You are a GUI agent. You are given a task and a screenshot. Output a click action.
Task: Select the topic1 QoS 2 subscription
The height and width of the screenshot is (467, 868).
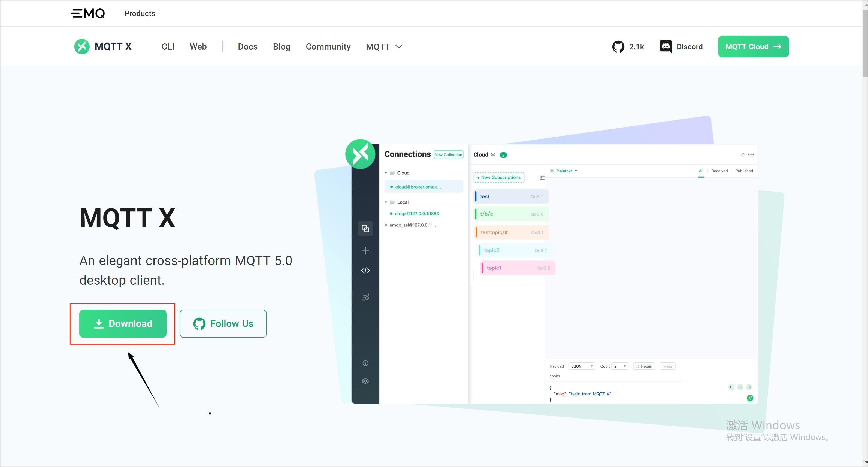point(518,268)
